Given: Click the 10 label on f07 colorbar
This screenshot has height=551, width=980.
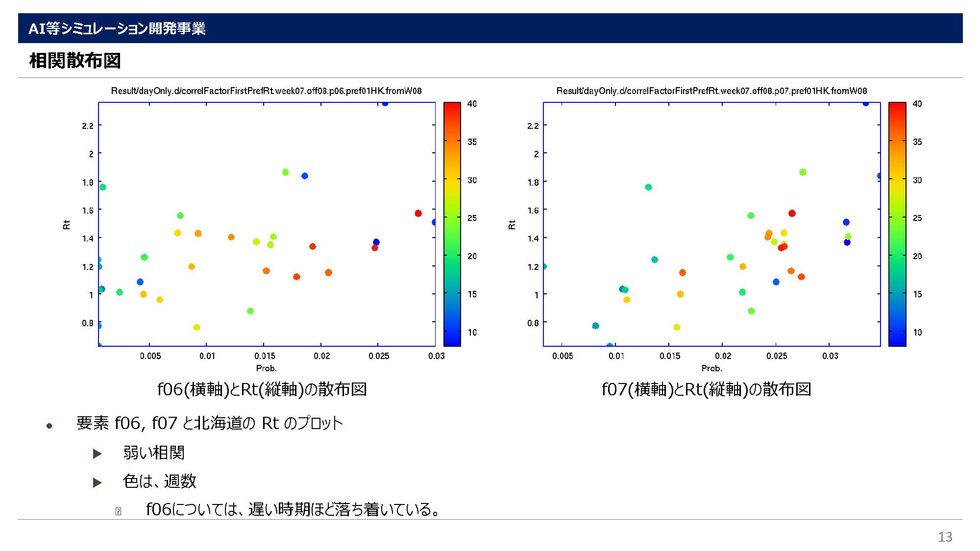Looking at the screenshot, I should pyautogui.click(x=917, y=333).
